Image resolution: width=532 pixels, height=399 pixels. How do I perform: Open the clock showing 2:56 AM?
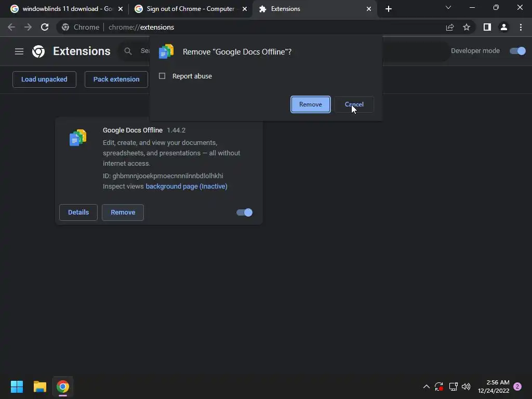click(x=494, y=387)
